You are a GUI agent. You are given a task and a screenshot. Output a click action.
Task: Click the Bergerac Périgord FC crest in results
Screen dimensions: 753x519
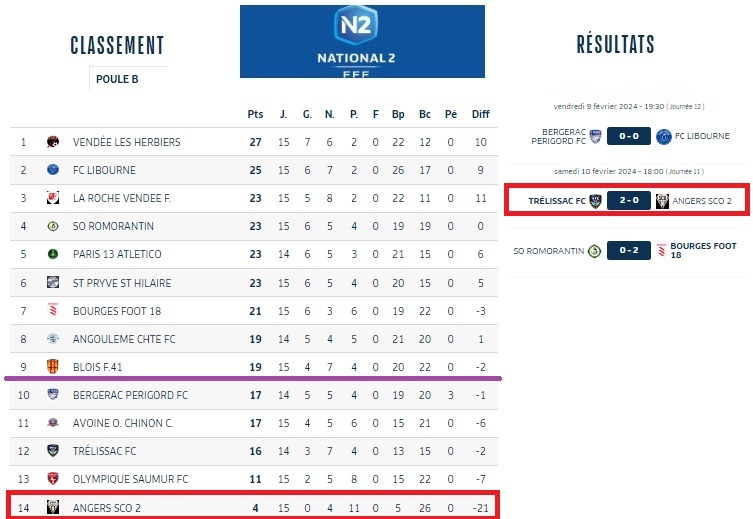point(596,136)
